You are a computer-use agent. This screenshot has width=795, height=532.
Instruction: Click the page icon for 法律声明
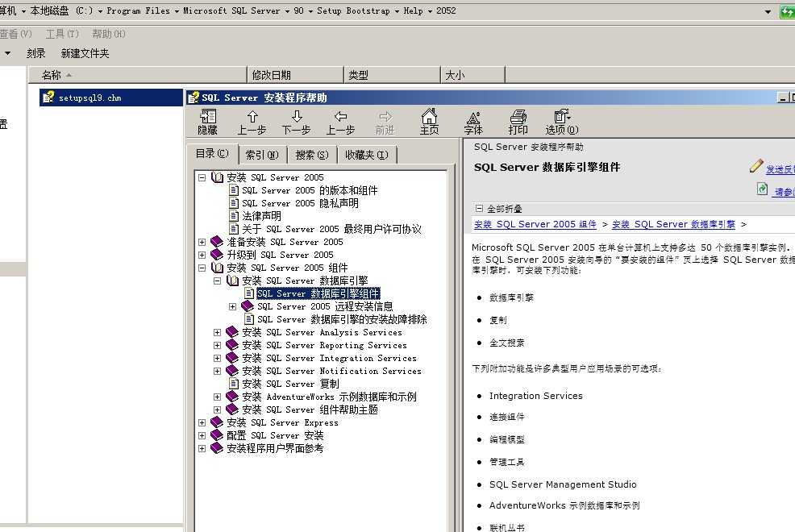pos(234,216)
